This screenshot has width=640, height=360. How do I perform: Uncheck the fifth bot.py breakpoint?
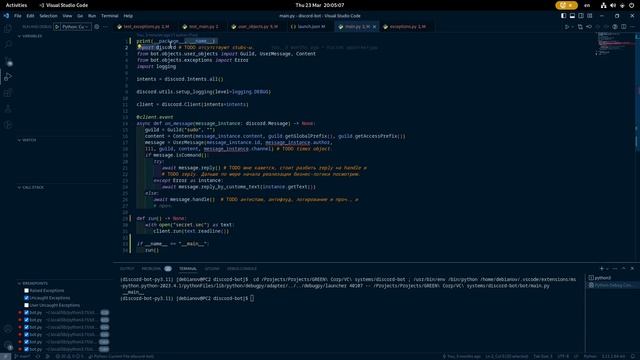point(27,342)
